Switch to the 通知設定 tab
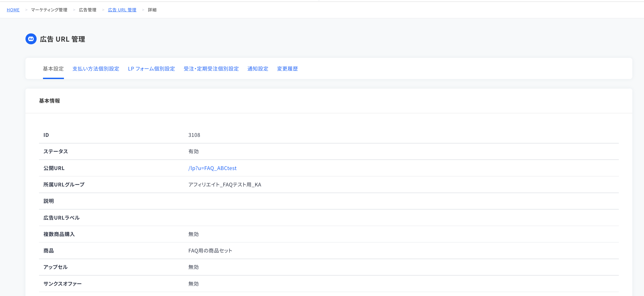644x296 pixels. [258, 69]
